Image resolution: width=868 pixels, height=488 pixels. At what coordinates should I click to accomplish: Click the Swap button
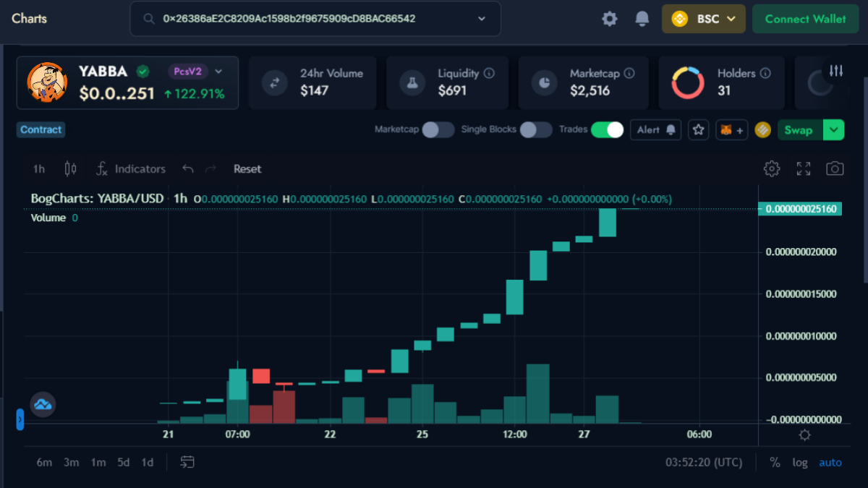[x=799, y=130]
